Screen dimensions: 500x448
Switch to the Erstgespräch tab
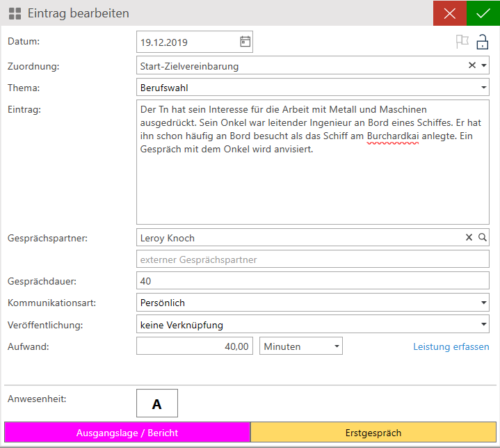click(373, 433)
